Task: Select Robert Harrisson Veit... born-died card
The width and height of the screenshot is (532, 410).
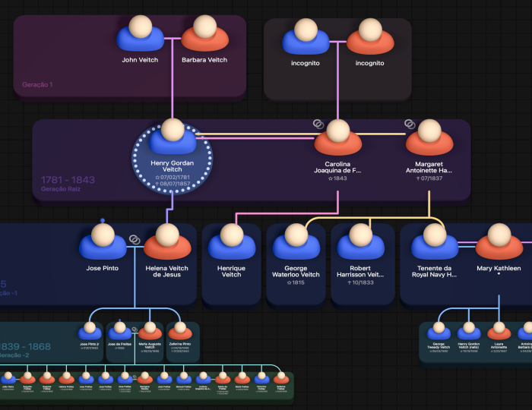Action: (360, 264)
